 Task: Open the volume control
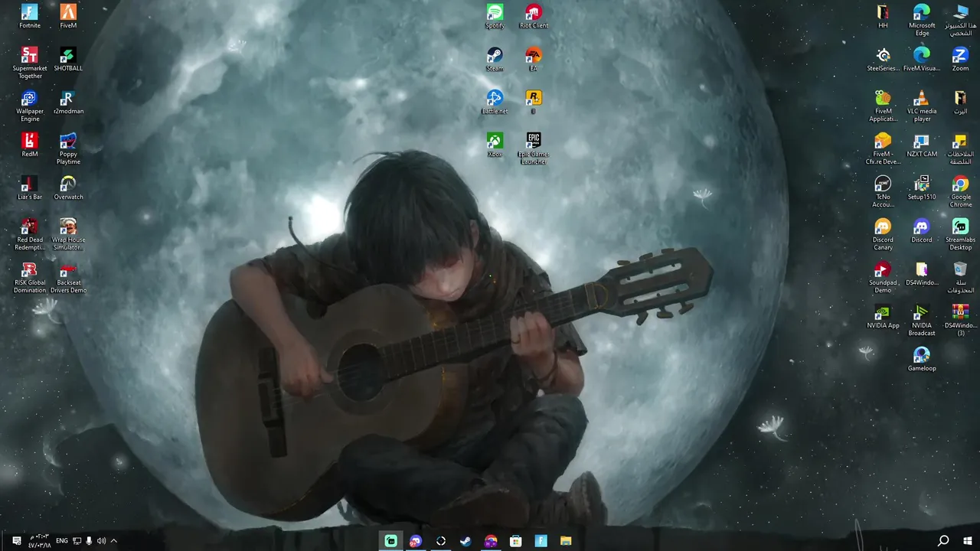click(x=101, y=541)
